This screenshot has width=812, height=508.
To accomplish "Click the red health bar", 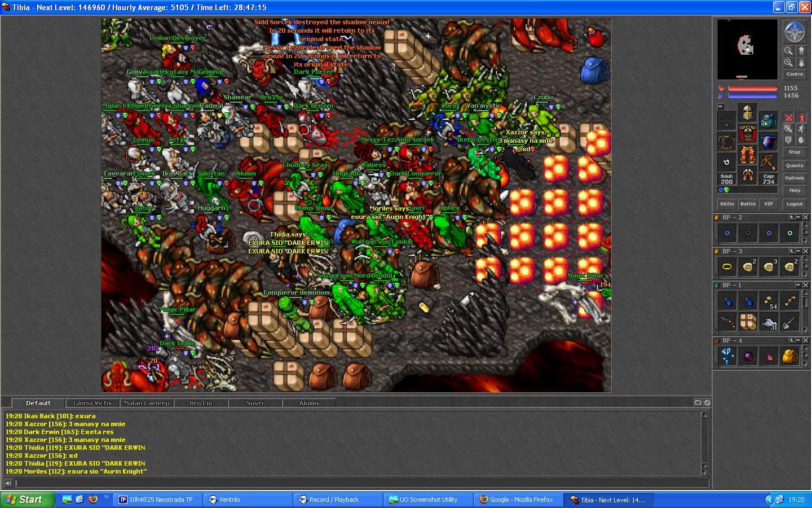I will (752, 89).
